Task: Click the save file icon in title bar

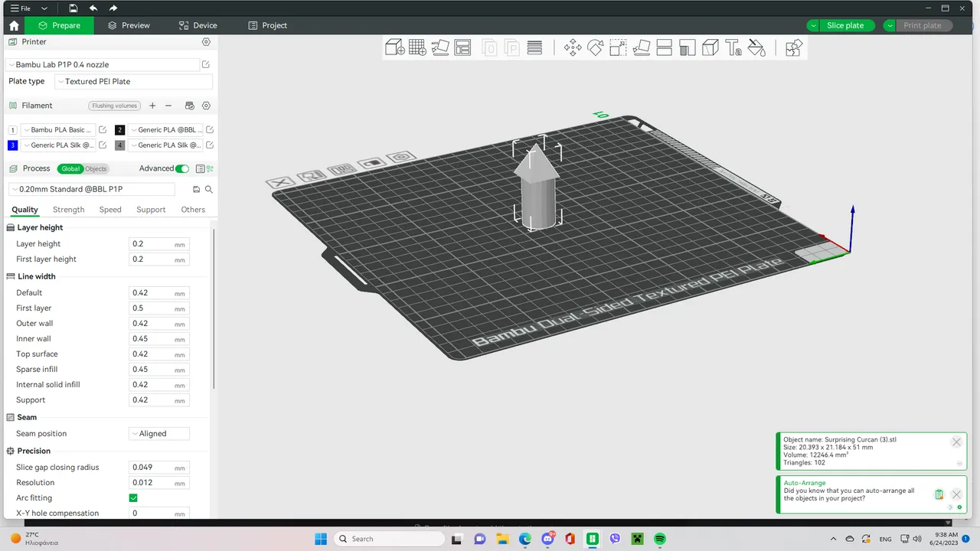Action: click(73, 8)
